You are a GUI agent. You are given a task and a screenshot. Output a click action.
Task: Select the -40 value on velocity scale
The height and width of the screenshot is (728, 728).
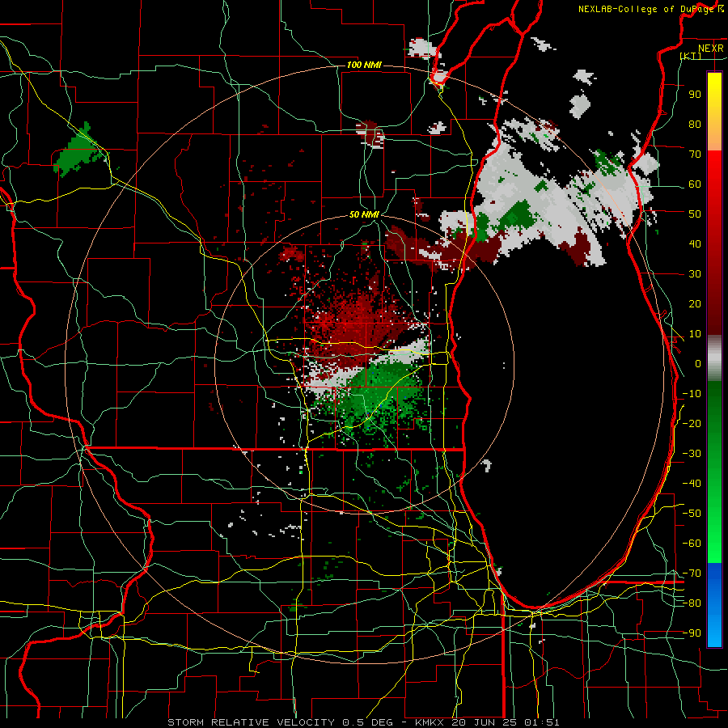(692, 484)
